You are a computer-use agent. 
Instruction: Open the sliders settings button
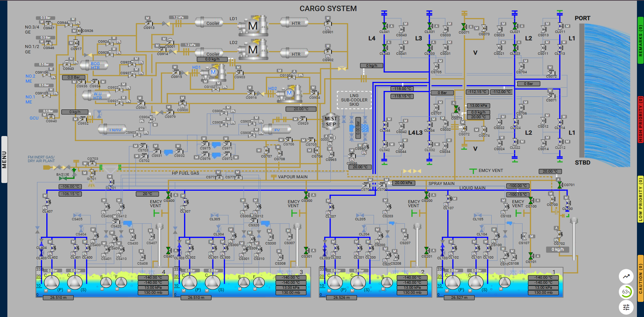click(x=626, y=307)
